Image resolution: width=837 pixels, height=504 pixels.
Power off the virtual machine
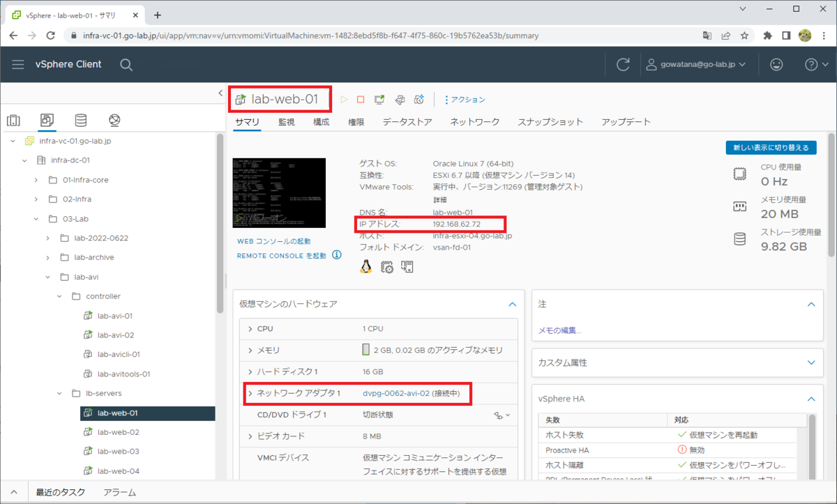coord(361,100)
